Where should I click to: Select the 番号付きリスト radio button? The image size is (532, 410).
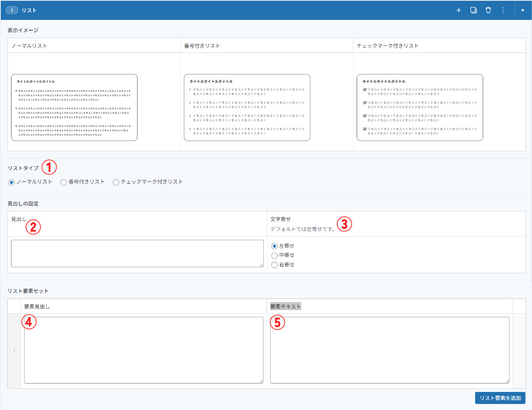pyautogui.click(x=64, y=182)
